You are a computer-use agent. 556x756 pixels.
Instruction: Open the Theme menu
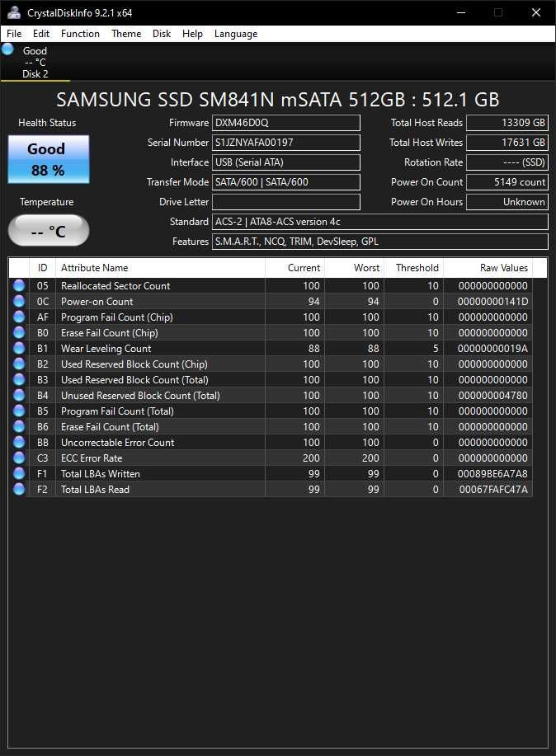point(126,34)
